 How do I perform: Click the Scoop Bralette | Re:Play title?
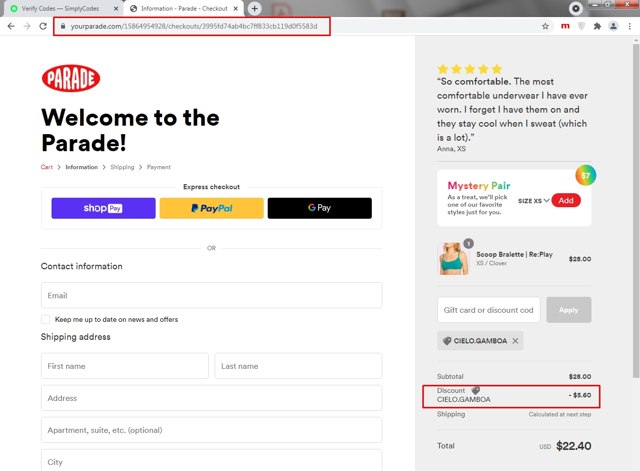pyautogui.click(x=514, y=254)
